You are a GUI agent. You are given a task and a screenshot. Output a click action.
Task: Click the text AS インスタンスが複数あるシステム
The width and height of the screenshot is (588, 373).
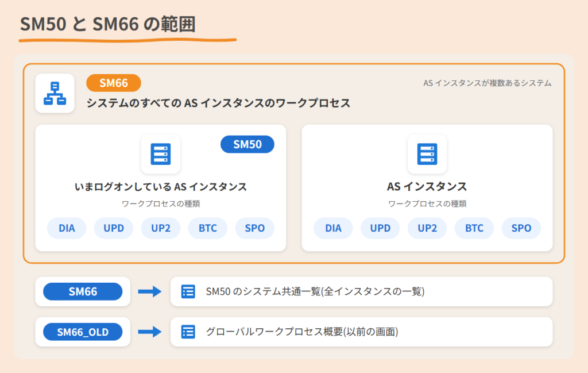click(x=488, y=83)
